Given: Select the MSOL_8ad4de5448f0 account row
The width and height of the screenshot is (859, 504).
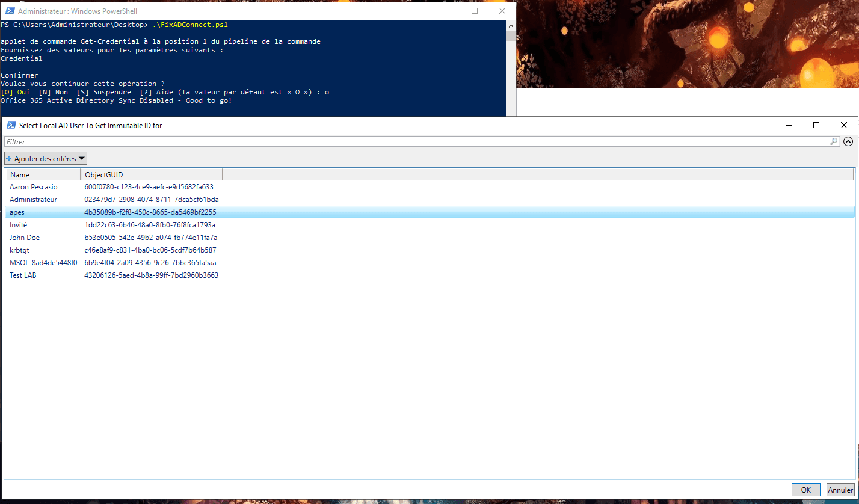Looking at the screenshot, I should [43, 263].
